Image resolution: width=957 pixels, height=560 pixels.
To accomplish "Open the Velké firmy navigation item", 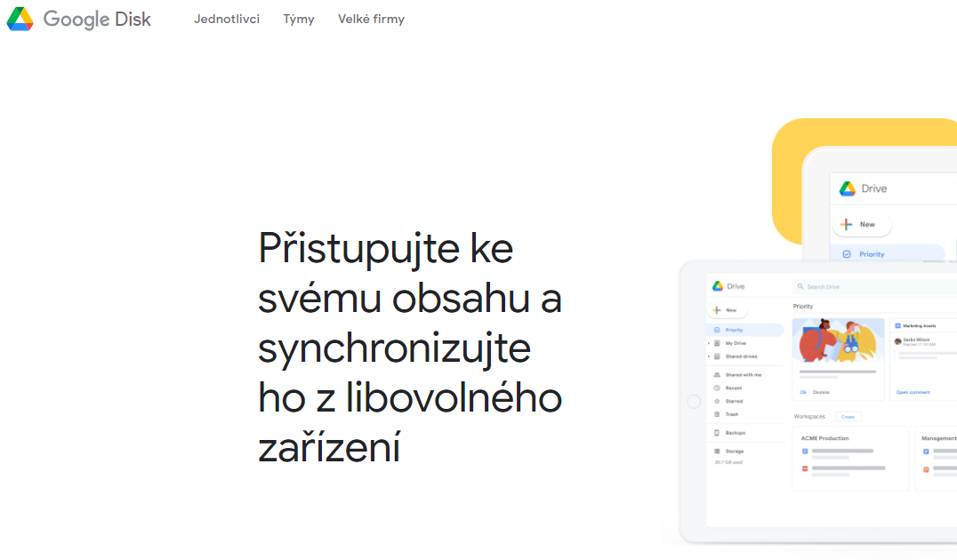I will click(371, 19).
